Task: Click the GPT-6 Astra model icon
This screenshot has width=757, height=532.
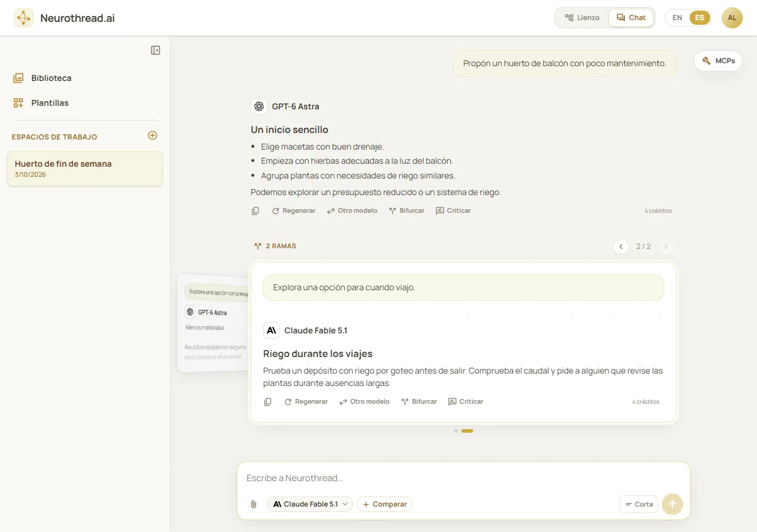Action: [x=258, y=106]
